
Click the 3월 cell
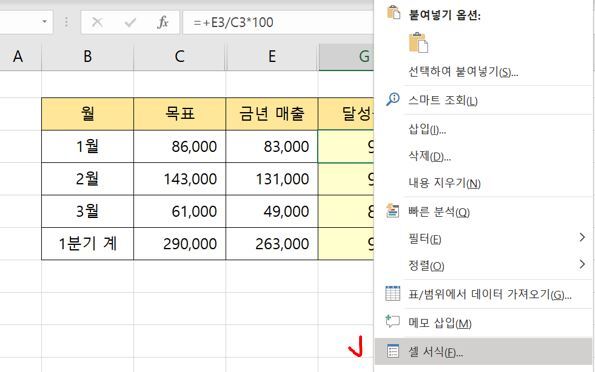point(88,211)
